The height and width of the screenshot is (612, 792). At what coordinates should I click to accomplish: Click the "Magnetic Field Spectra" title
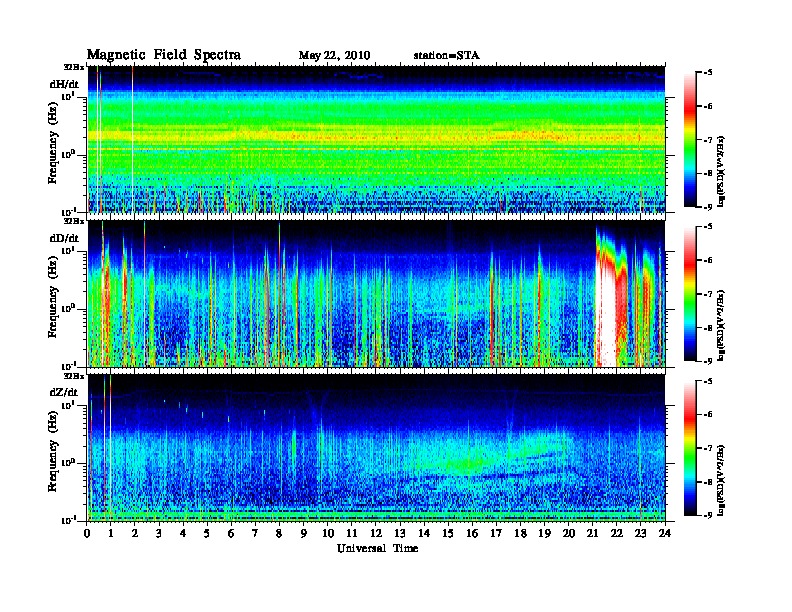click(x=164, y=55)
